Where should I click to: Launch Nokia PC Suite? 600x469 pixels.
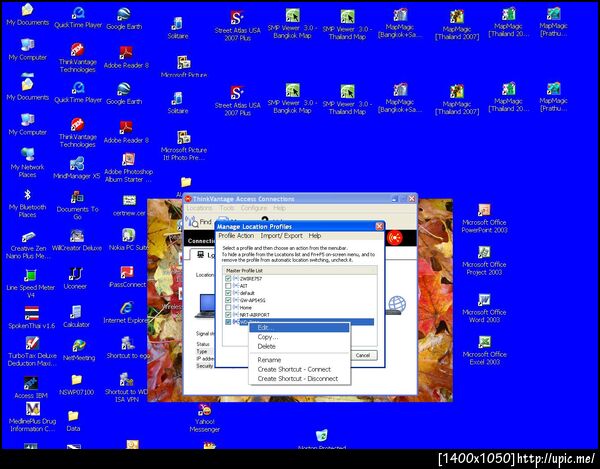(128, 235)
